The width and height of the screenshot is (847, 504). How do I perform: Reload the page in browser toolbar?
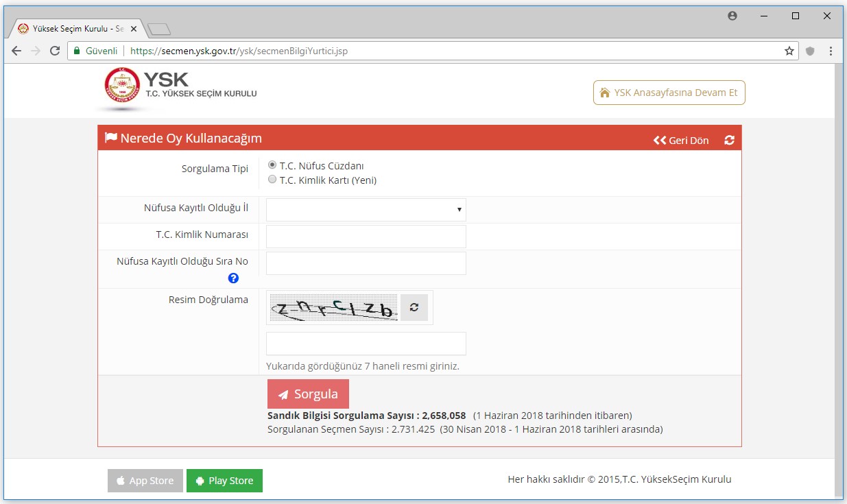click(55, 51)
